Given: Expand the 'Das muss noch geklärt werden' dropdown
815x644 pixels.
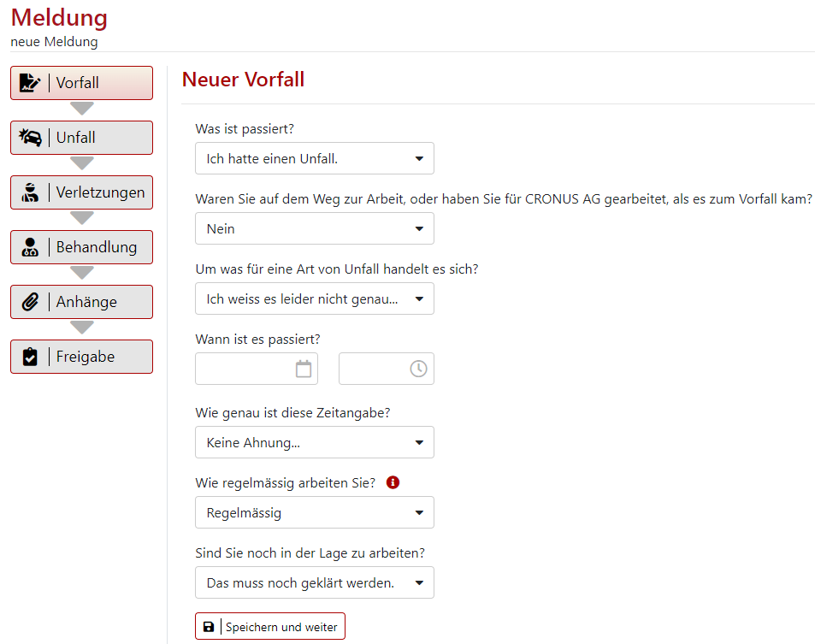Looking at the screenshot, I should [314, 582].
